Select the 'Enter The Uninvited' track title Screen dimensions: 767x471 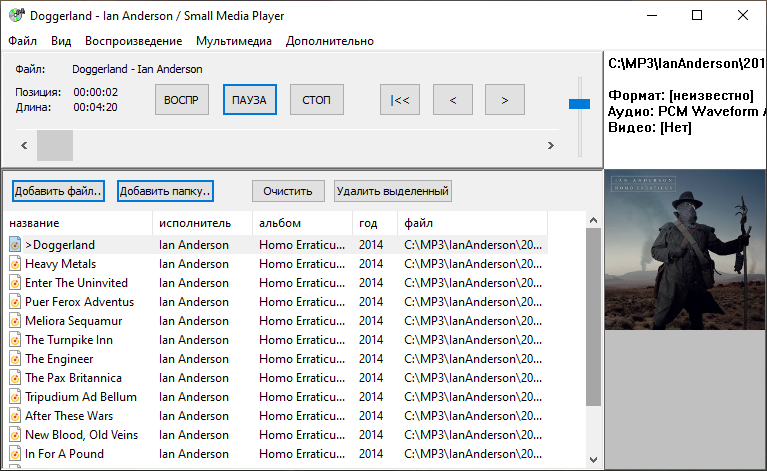click(76, 283)
